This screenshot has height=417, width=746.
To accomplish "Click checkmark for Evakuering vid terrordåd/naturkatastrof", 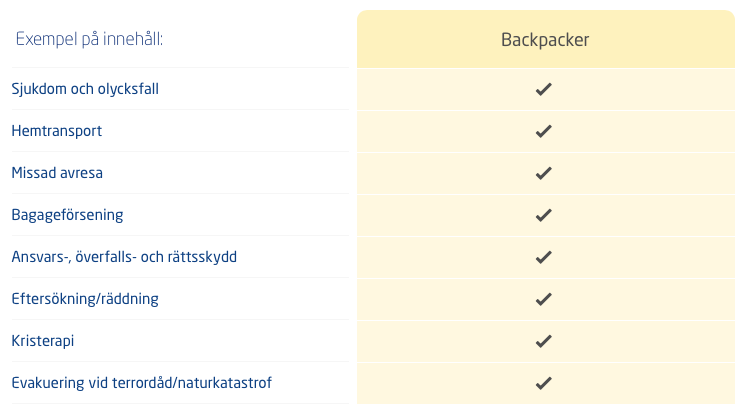I will tap(543, 383).
